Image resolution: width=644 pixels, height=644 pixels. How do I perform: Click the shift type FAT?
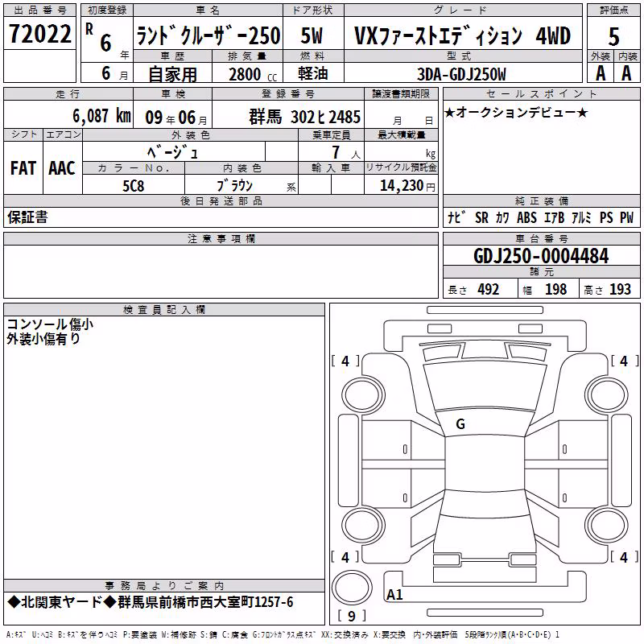click(x=23, y=168)
